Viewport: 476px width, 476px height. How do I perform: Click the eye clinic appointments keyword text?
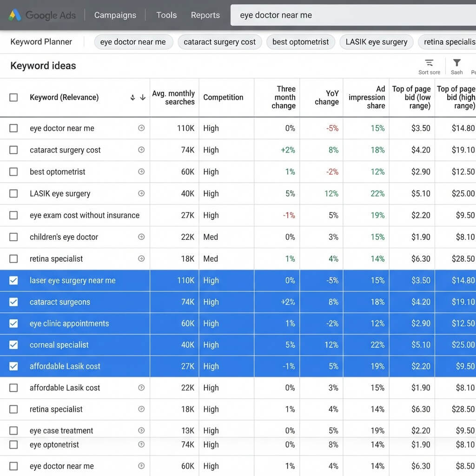pyautogui.click(x=69, y=324)
